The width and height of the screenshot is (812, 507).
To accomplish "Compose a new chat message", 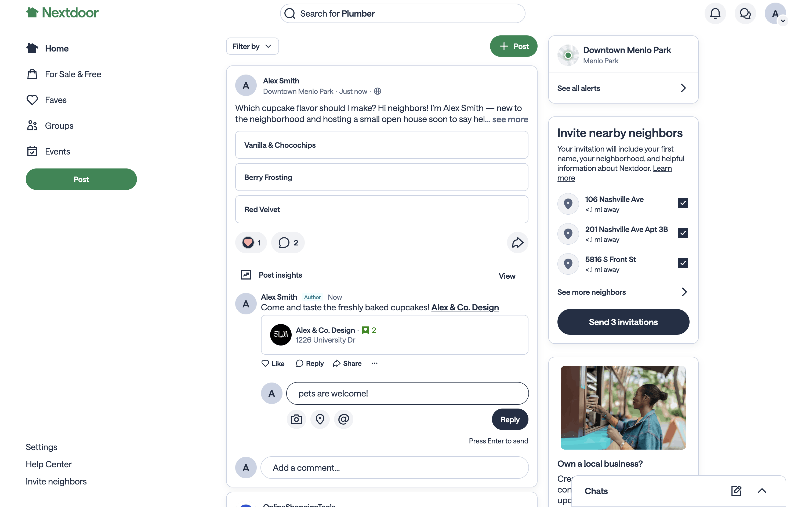I will pyautogui.click(x=736, y=491).
